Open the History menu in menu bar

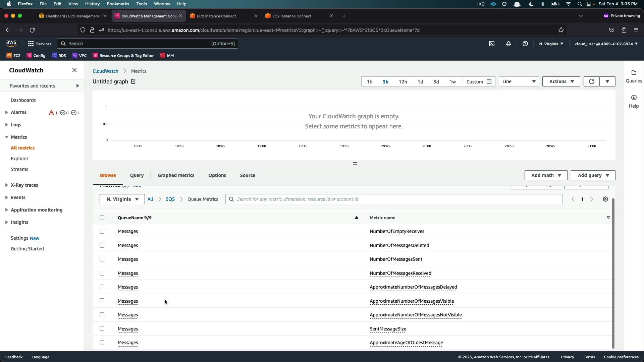(92, 4)
